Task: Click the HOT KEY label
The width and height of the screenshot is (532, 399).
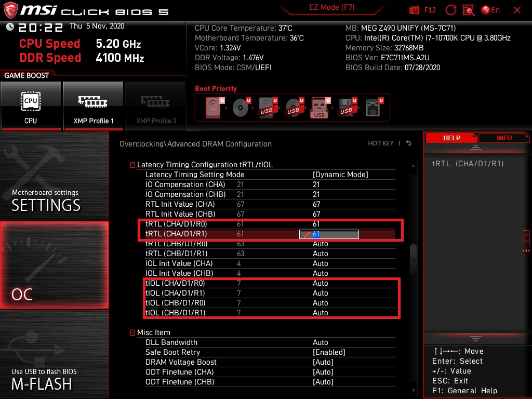Action: (x=381, y=143)
